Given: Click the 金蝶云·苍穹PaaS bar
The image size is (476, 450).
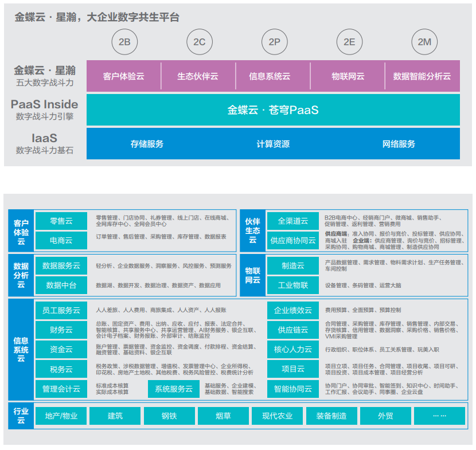Looking at the screenshot, I should click(273, 110).
